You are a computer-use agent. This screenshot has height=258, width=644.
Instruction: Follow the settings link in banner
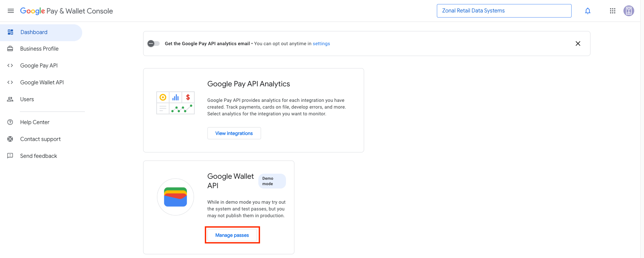tap(321, 44)
